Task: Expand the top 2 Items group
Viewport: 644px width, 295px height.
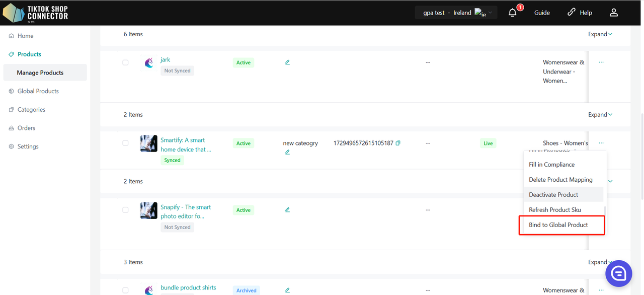Action: point(600,115)
